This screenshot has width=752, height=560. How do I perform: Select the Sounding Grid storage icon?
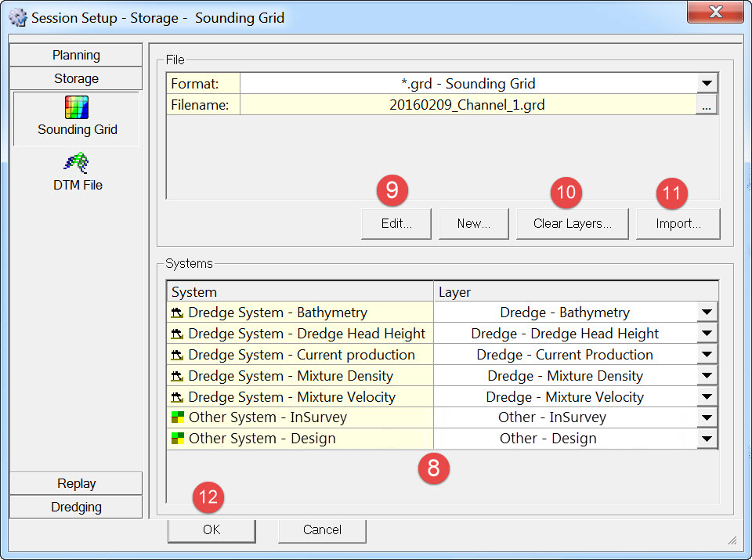[x=77, y=108]
